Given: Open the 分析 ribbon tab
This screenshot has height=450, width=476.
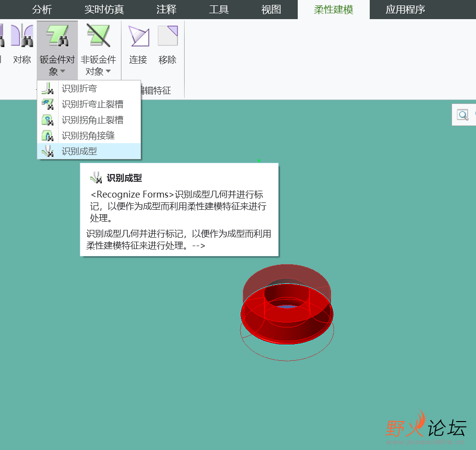Looking at the screenshot, I should coord(42,9).
